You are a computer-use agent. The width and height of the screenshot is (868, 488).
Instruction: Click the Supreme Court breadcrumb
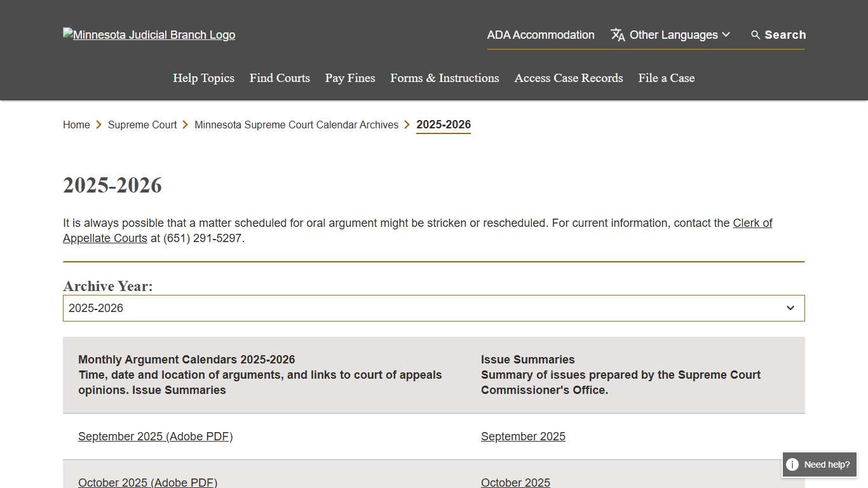click(142, 125)
